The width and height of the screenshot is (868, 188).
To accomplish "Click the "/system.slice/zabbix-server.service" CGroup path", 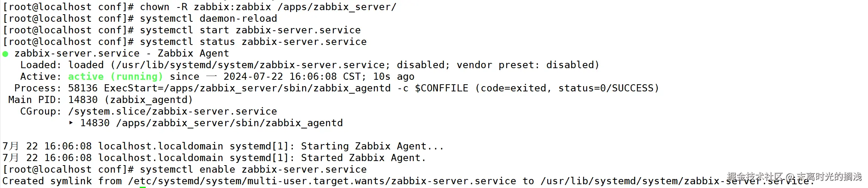I will pyautogui.click(x=173, y=112).
